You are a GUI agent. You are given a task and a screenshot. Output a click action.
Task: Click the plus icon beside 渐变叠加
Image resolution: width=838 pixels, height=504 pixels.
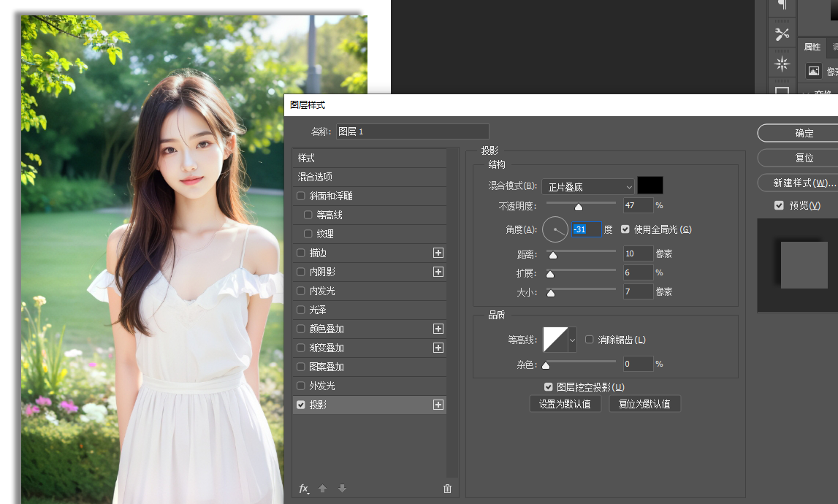tap(438, 348)
